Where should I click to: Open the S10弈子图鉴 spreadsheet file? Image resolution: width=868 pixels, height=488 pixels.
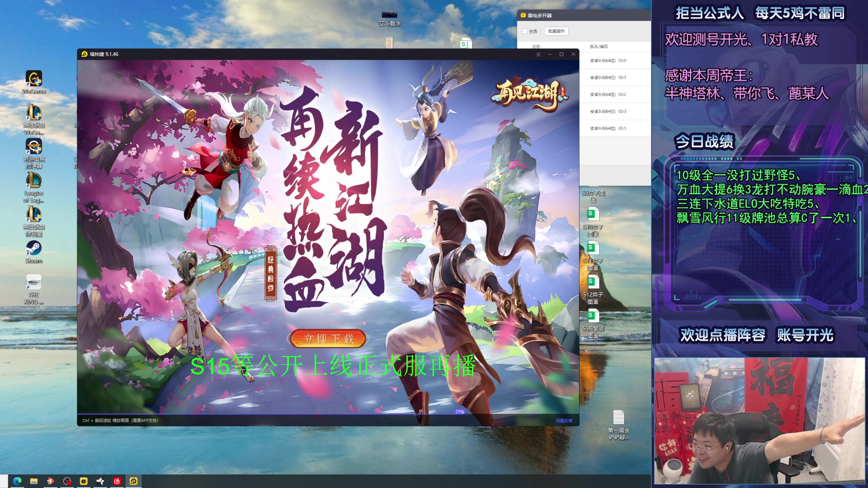(593, 222)
